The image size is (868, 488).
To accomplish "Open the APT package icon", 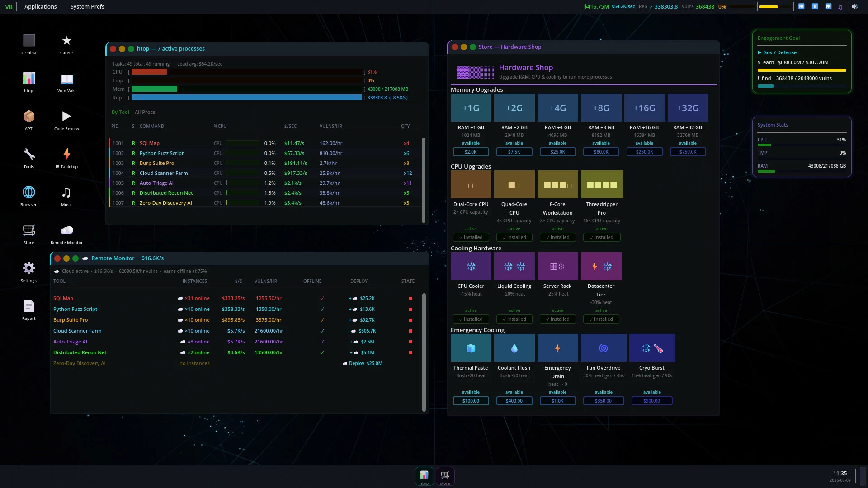I will tap(28, 120).
